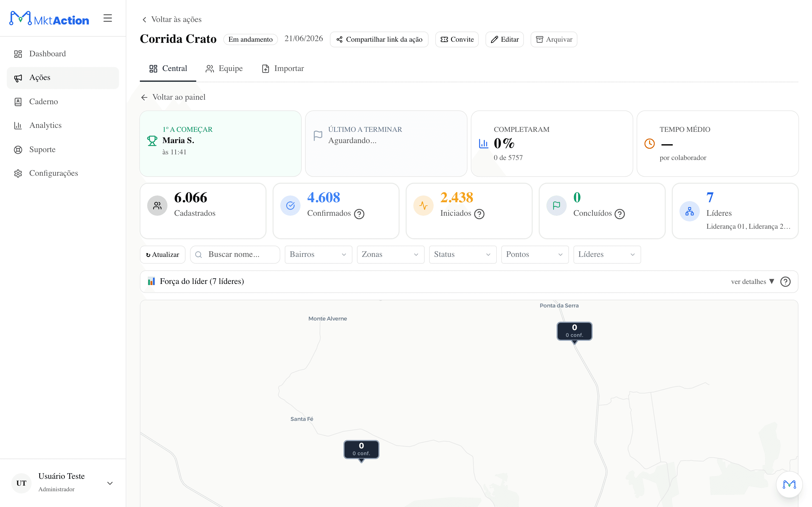Screen dimensions: 812x507
Task: Click the Ponta da Serra map marker
Action: tap(574, 331)
